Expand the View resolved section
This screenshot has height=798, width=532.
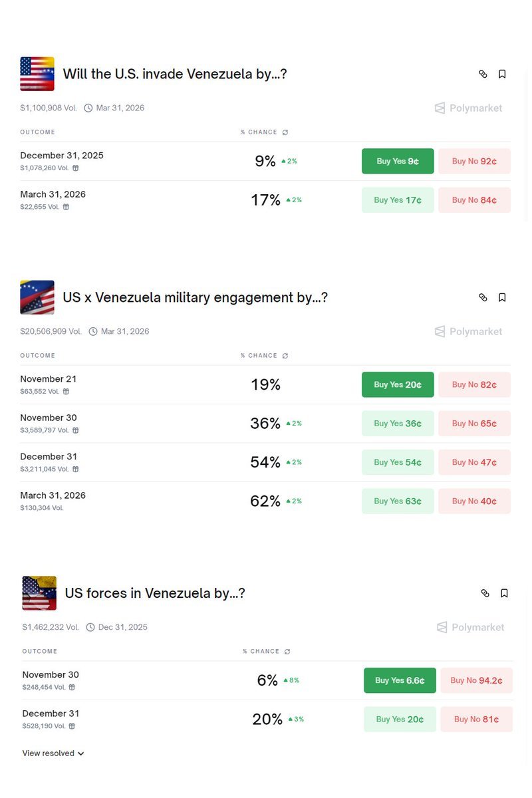[53, 753]
